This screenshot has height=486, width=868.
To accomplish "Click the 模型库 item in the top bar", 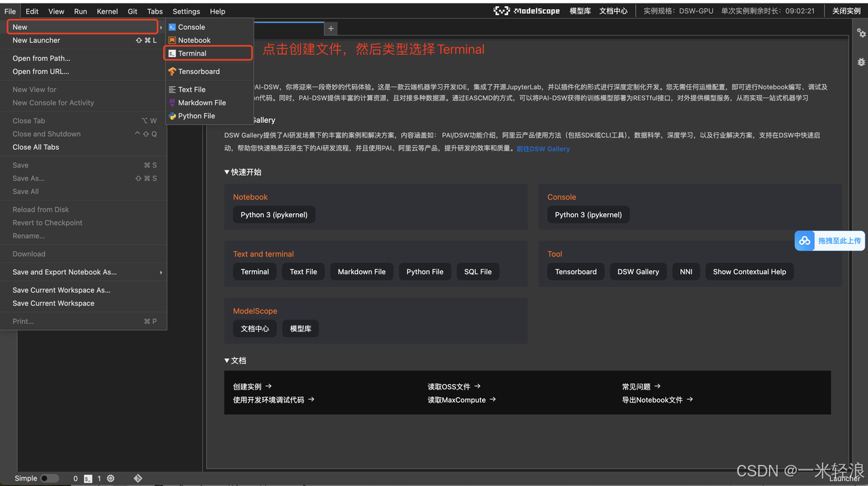I will 580,11.
